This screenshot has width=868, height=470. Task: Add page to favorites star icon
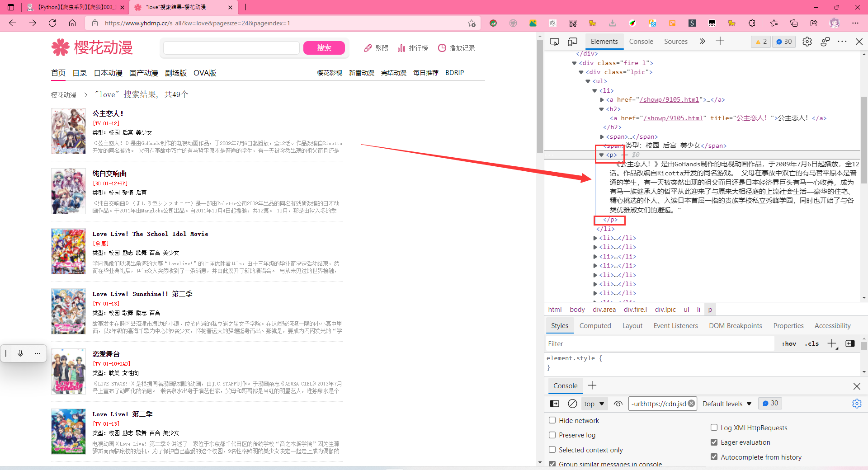pos(472,23)
